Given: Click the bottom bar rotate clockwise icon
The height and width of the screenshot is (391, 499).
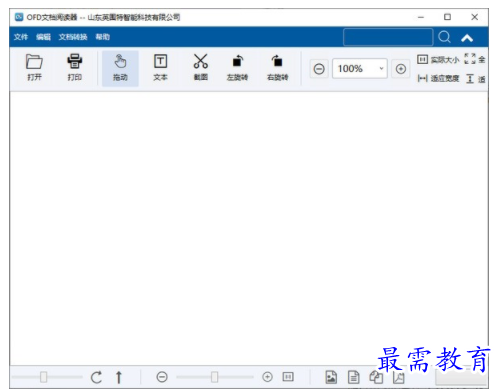Looking at the screenshot, I should 96,377.
